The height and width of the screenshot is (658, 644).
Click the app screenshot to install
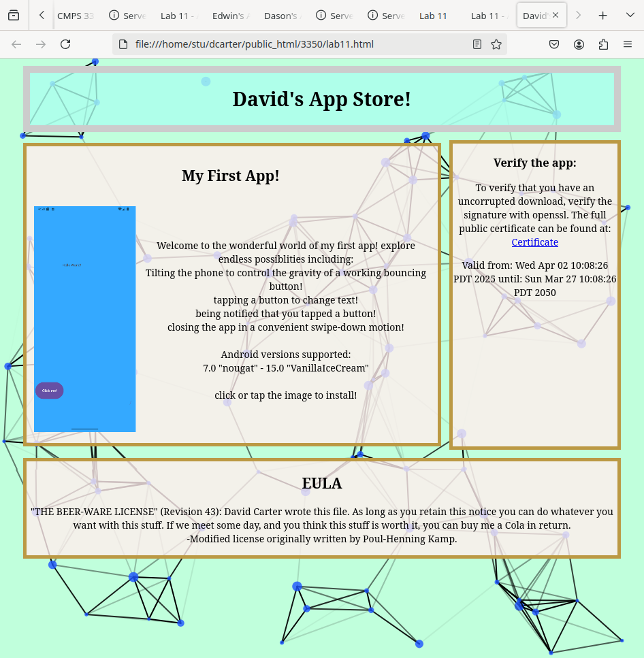pos(84,318)
